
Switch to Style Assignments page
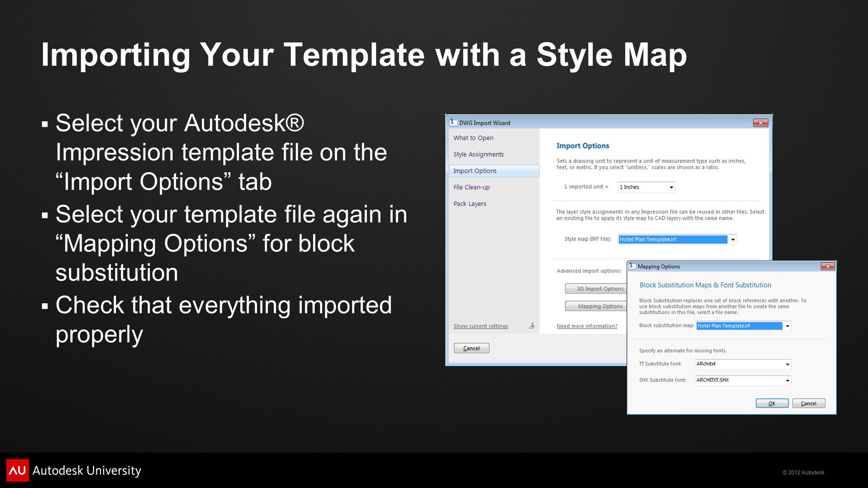point(478,154)
